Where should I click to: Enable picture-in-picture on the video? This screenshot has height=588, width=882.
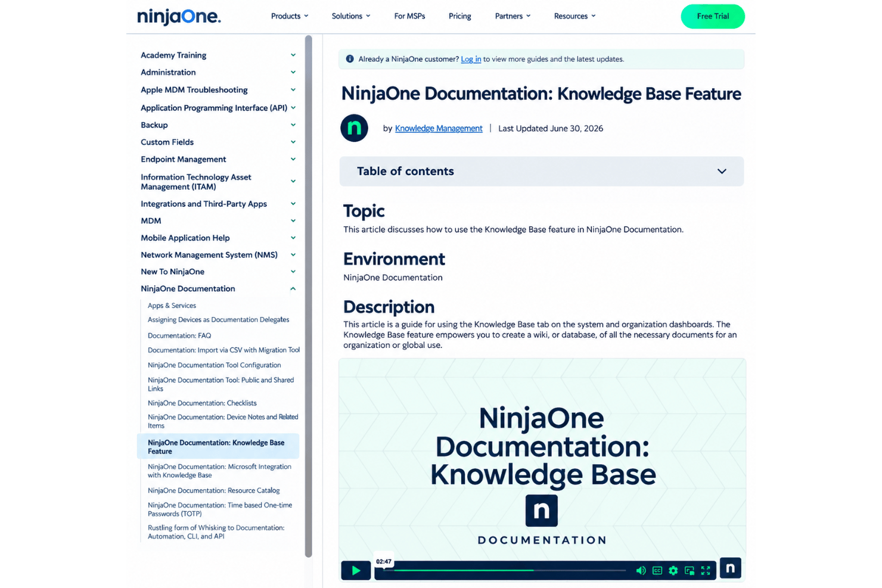(690, 570)
